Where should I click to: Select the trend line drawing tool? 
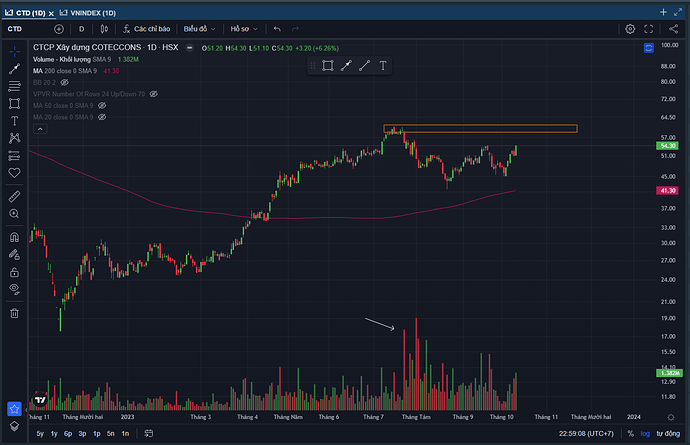point(14,68)
